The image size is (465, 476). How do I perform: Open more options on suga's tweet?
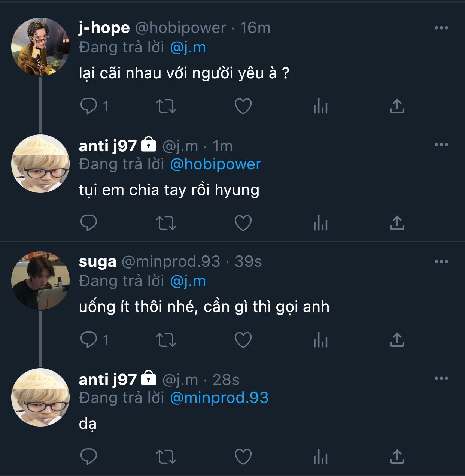click(x=441, y=261)
